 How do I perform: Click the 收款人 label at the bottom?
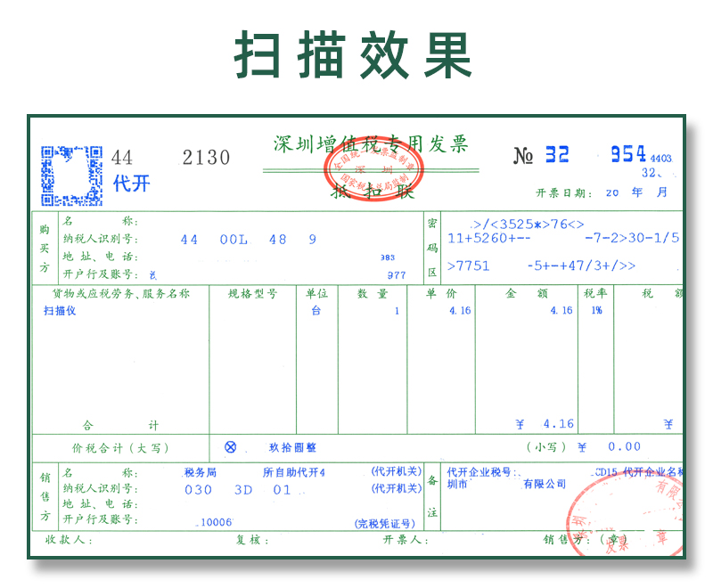tap(69, 540)
